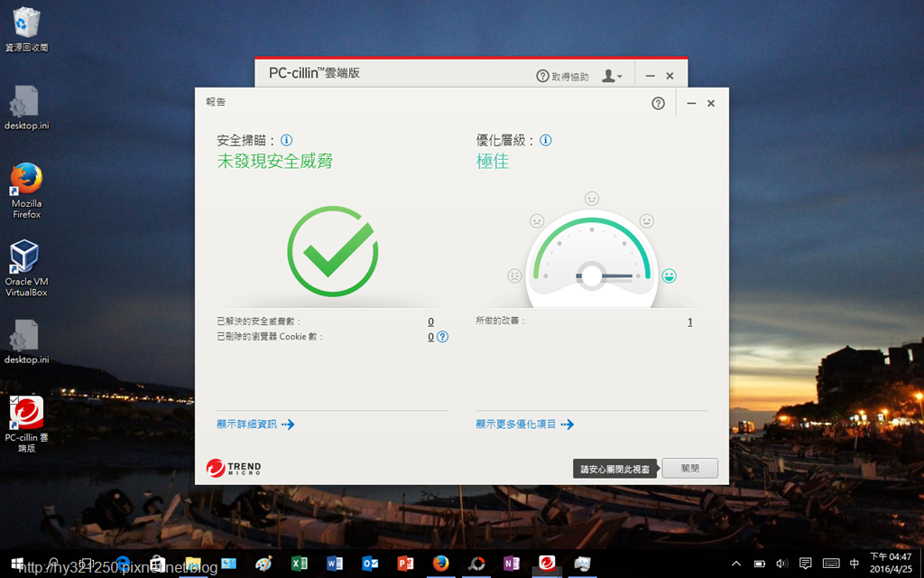Select PC-cillin 雲端版 desktop shortcut
924x578 pixels.
pos(26,424)
